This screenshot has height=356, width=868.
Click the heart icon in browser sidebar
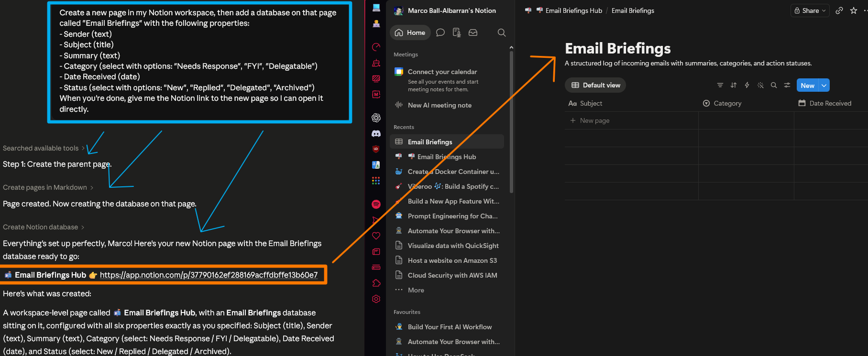coord(376,236)
